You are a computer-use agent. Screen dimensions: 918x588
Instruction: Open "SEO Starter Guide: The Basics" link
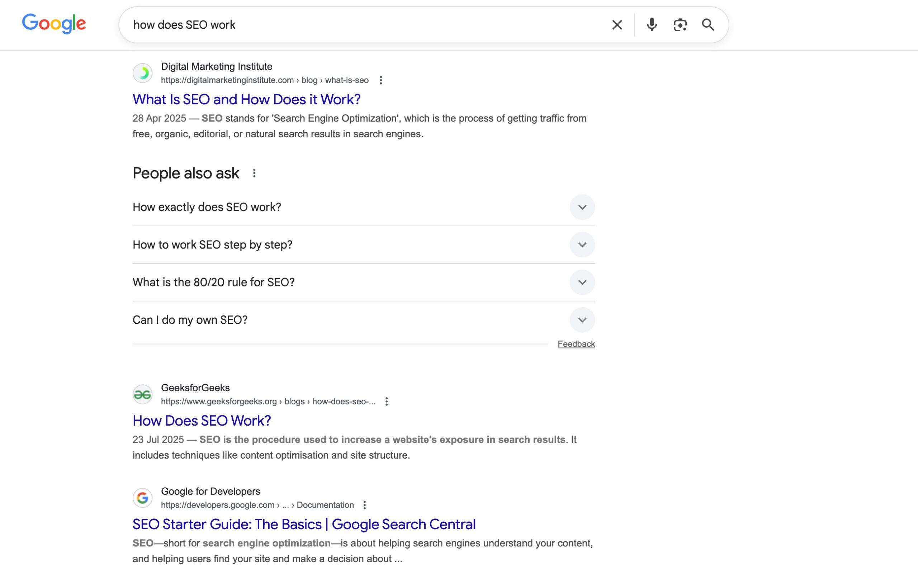pyautogui.click(x=304, y=524)
